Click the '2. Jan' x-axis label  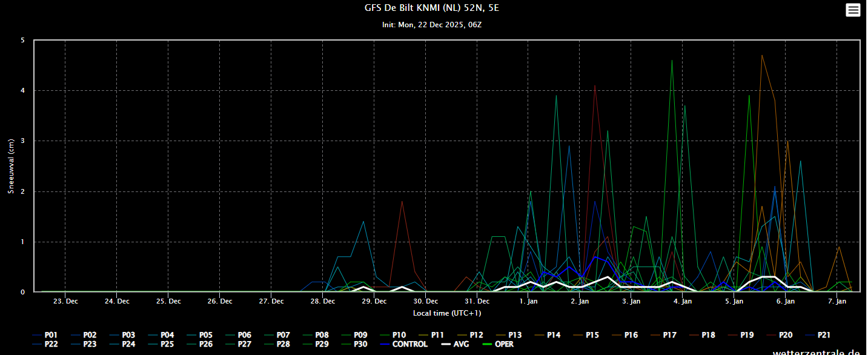coord(580,301)
